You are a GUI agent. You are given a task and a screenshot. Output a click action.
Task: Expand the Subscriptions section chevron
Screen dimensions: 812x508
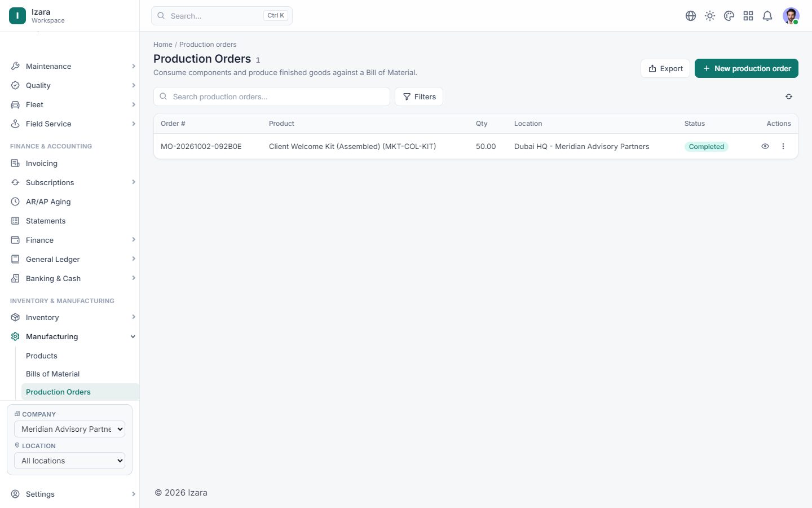point(134,182)
